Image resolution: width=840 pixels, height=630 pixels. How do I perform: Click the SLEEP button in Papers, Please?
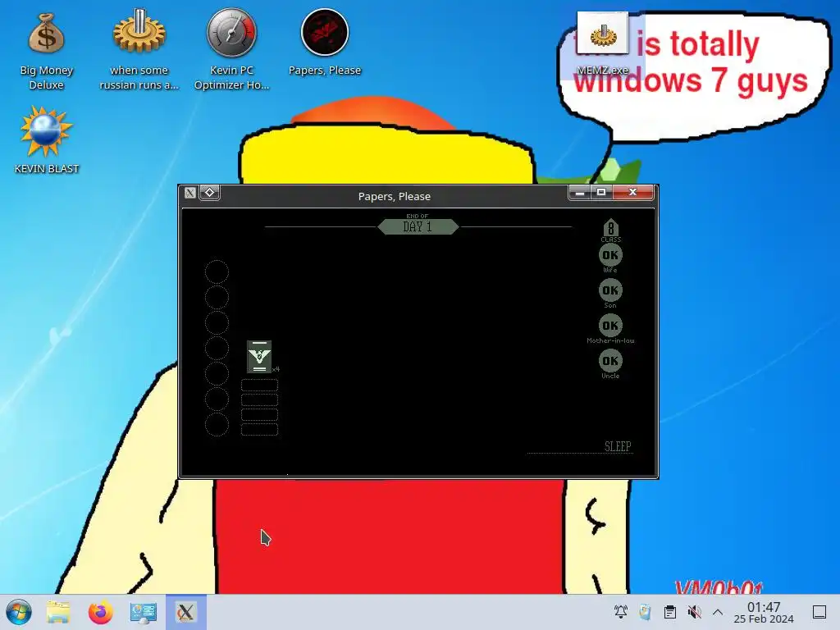tap(618, 446)
